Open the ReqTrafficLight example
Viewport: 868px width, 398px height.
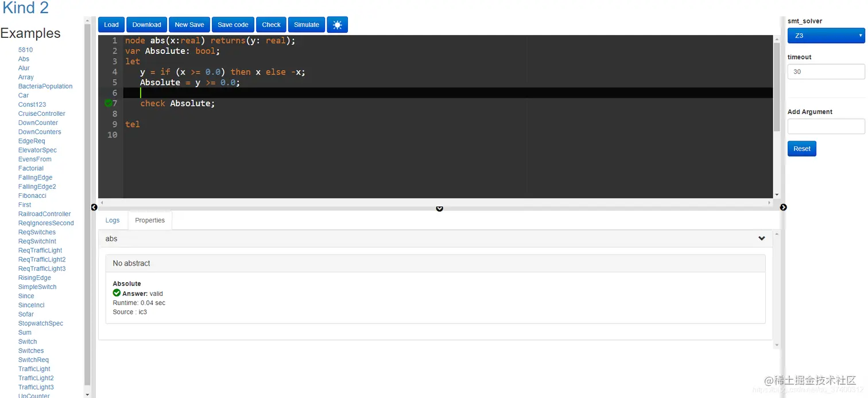click(40, 251)
